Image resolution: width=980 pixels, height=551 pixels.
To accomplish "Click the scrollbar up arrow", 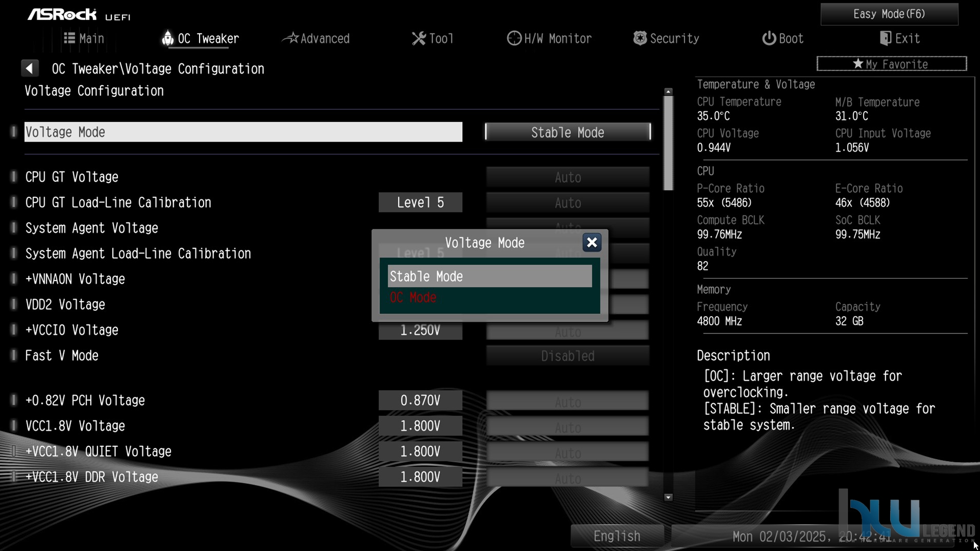I will click(x=668, y=91).
